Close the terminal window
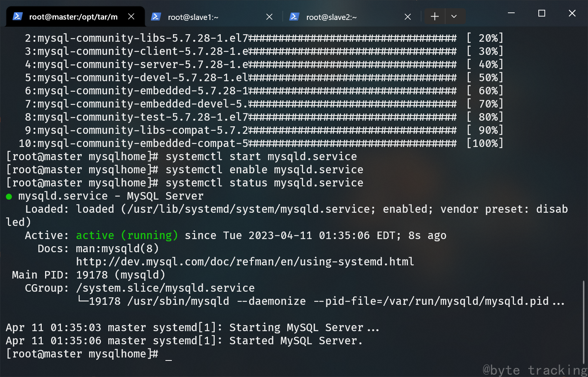Image resolution: width=588 pixels, height=377 pixels. pos(572,13)
